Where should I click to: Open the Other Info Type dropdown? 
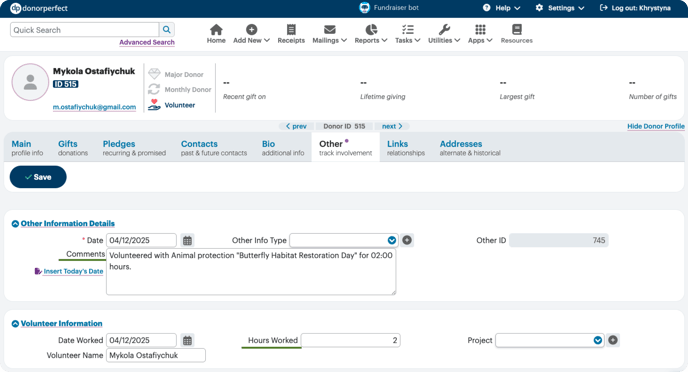tap(344, 240)
